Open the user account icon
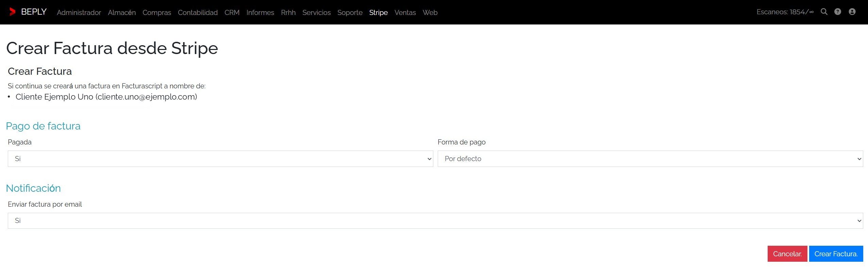The image size is (868, 276). 852,12
